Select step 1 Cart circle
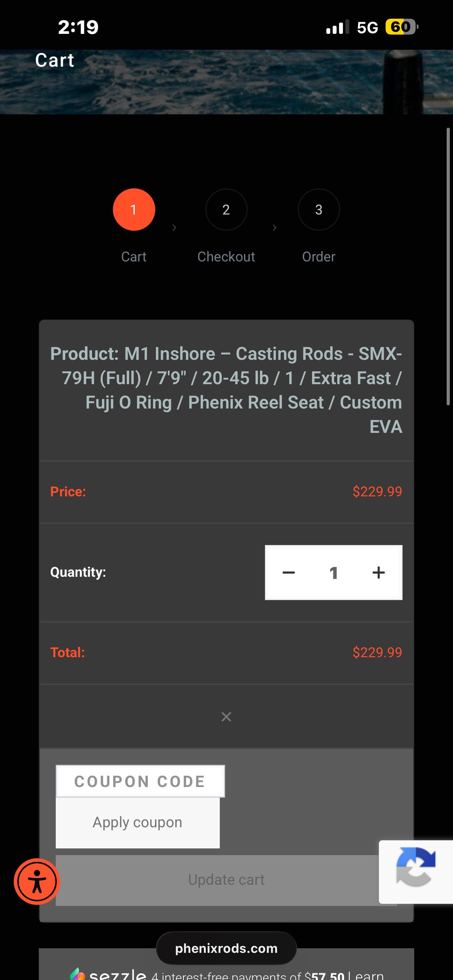Image resolution: width=453 pixels, height=980 pixels. [134, 210]
